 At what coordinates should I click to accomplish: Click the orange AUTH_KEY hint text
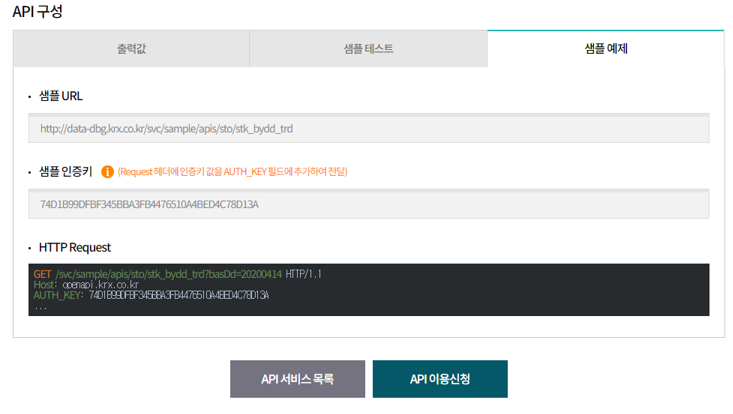232,172
